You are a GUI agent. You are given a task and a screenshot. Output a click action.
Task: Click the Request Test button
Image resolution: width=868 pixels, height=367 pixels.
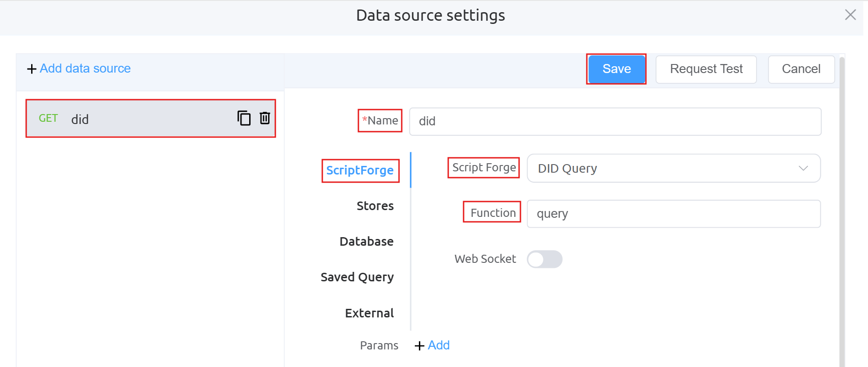coord(706,69)
